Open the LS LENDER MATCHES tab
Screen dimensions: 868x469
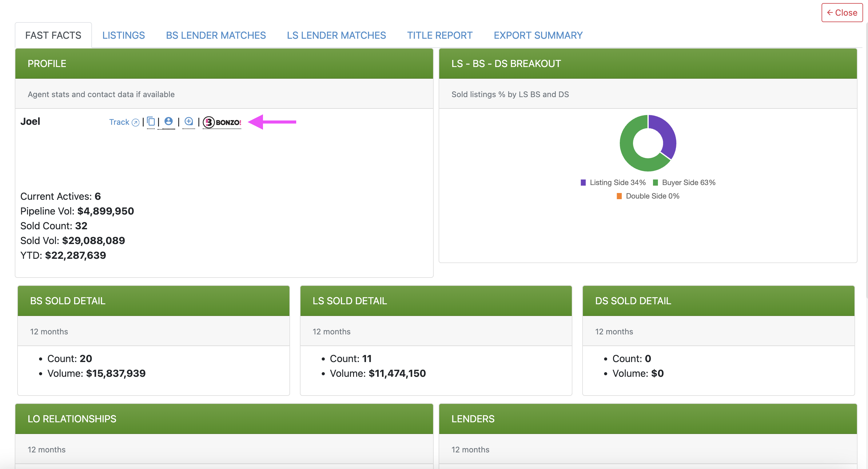coord(336,35)
